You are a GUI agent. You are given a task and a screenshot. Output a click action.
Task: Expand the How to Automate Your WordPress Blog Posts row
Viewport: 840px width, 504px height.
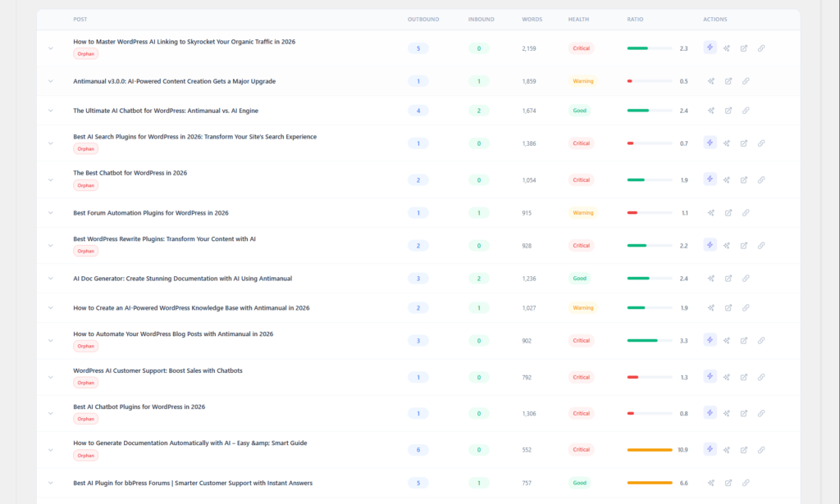(50, 339)
